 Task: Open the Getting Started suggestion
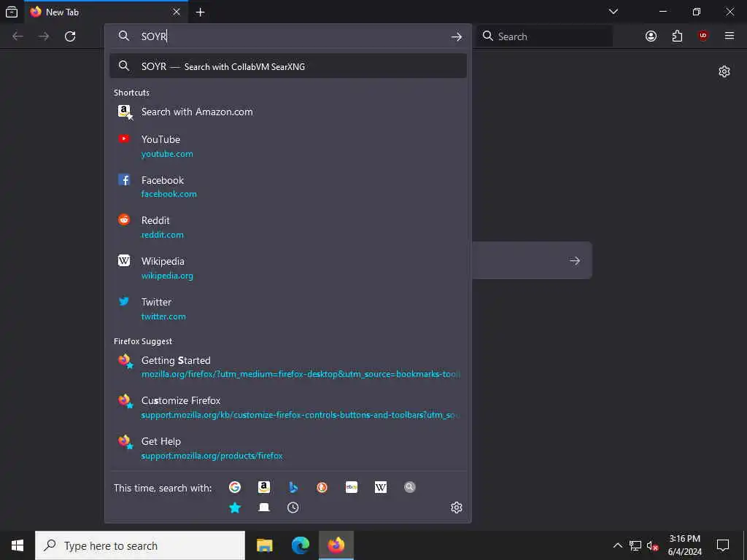click(x=288, y=367)
